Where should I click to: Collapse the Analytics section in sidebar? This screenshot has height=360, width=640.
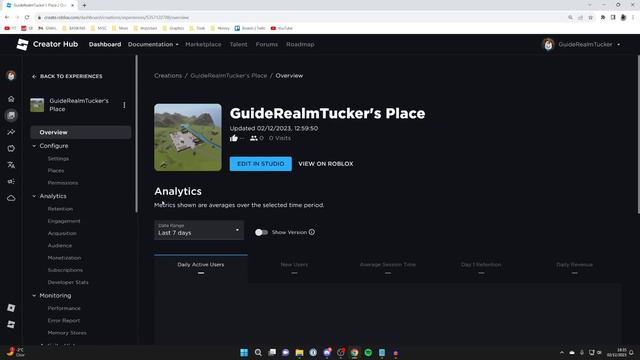[34, 196]
